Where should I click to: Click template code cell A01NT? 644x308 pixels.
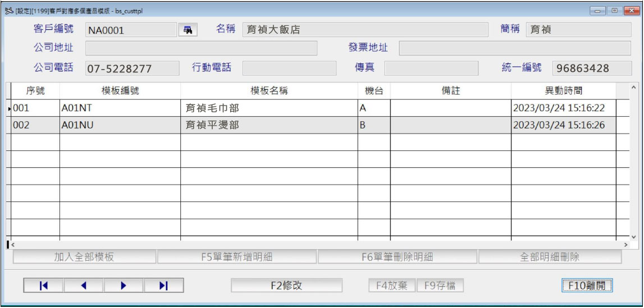coord(120,108)
